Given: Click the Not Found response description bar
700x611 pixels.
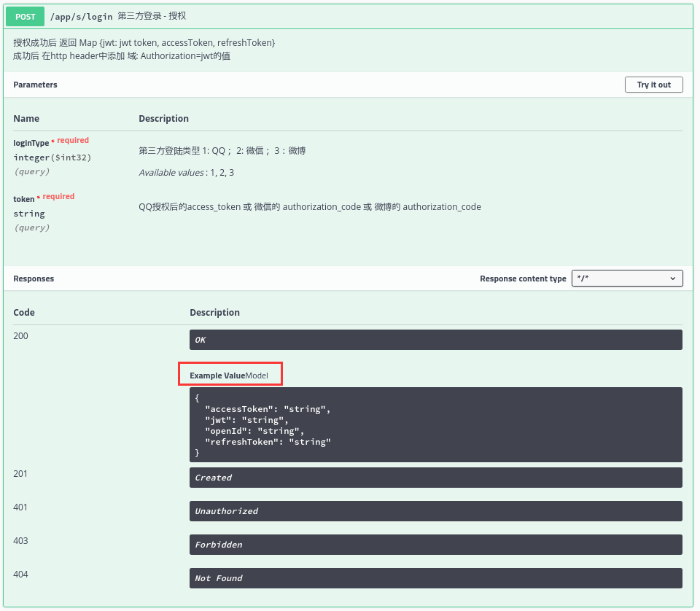Looking at the screenshot, I should point(435,578).
